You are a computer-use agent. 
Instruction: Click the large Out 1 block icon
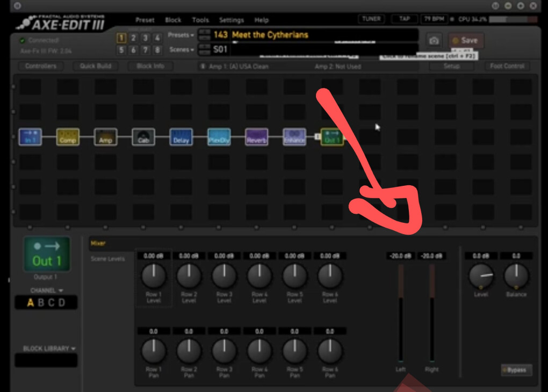tap(47, 254)
